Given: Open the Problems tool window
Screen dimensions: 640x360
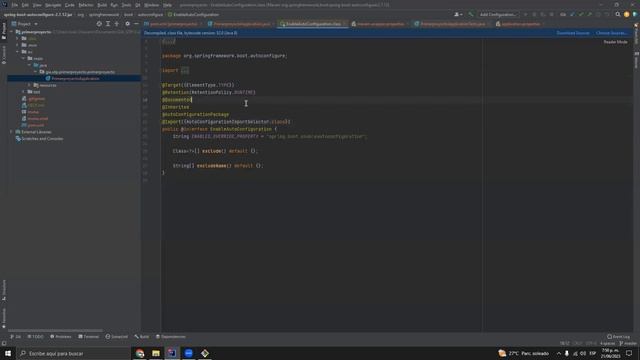Looking at the screenshot, I should pos(60,337).
